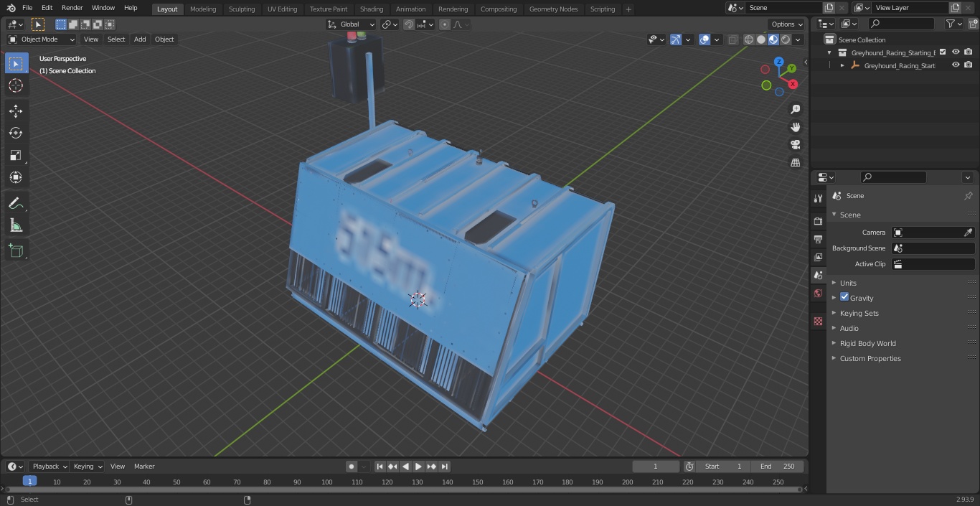Open the Object Mode dropdown
This screenshot has height=506, width=980.
[42, 39]
